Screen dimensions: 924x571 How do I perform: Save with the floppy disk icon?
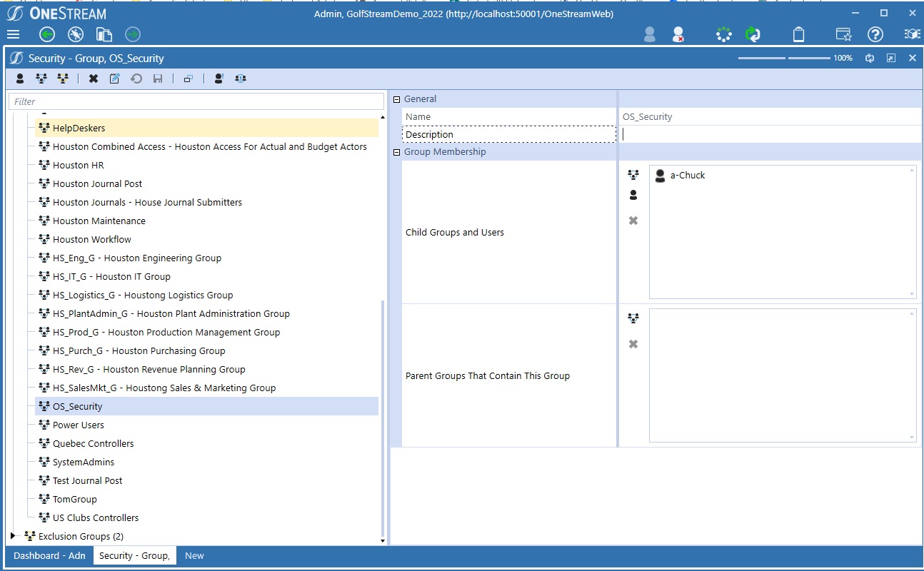(158, 79)
